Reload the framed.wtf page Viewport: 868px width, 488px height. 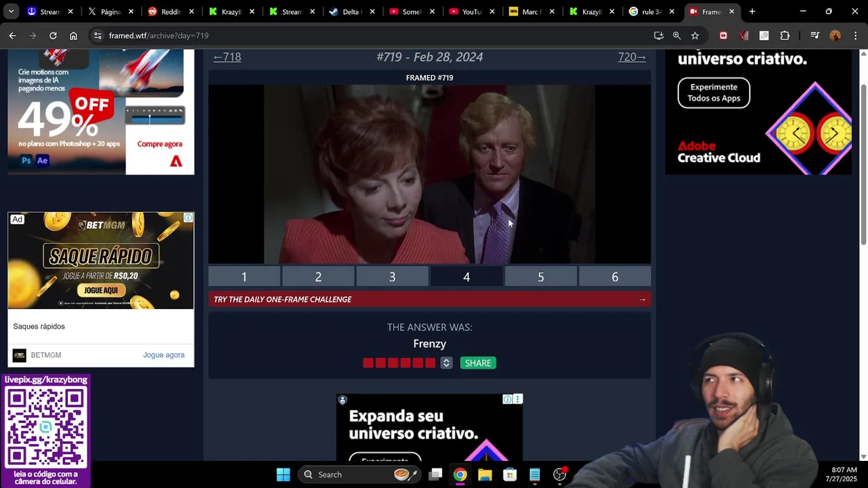point(53,35)
